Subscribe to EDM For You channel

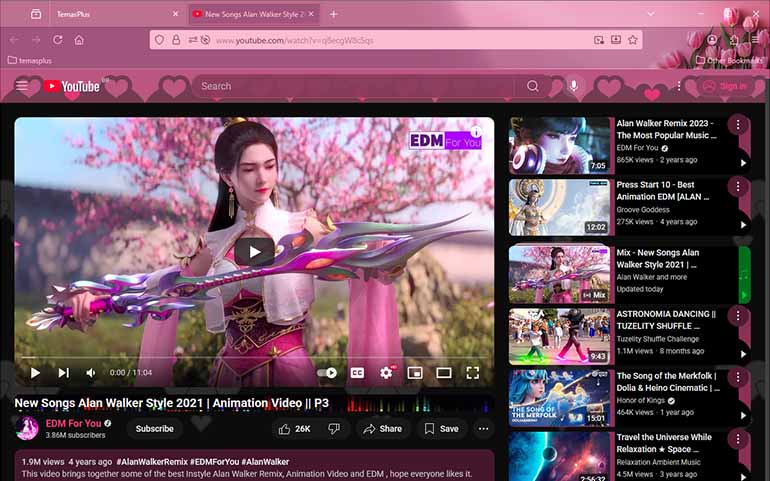point(154,429)
